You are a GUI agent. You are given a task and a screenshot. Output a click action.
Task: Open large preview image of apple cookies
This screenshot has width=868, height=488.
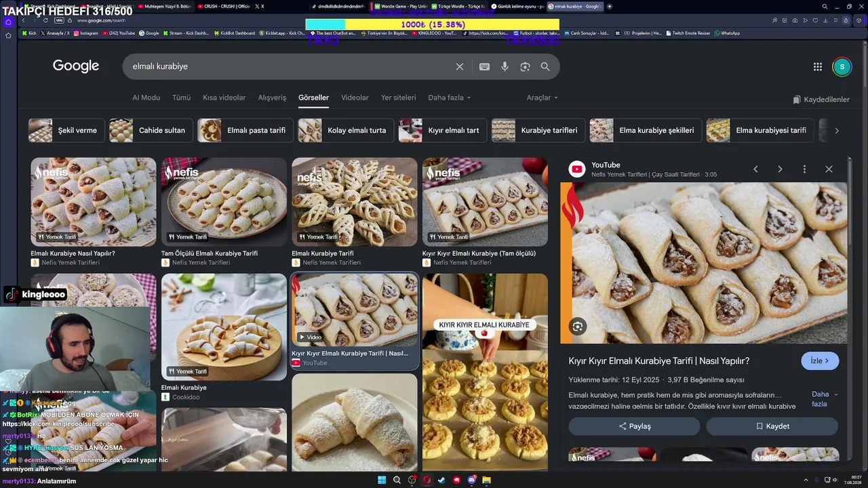[x=704, y=262]
